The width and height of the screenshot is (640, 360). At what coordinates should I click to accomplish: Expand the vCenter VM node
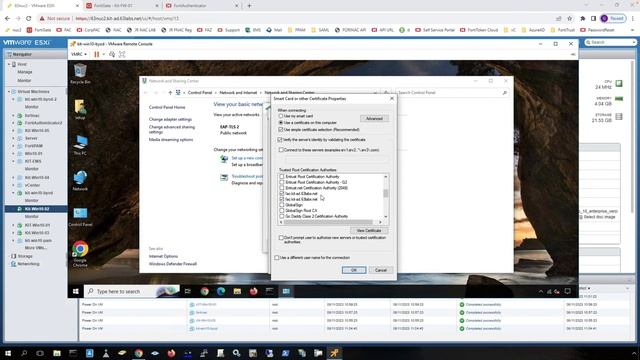(x=13, y=185)
